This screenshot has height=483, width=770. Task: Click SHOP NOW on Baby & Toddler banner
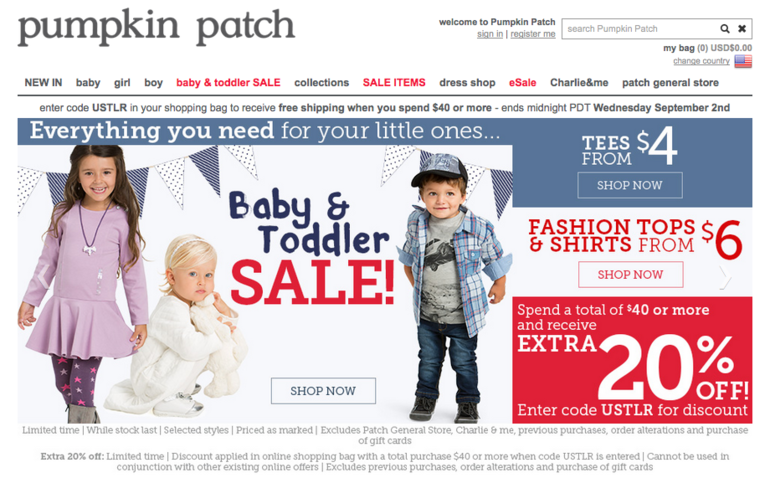point(323,391)
